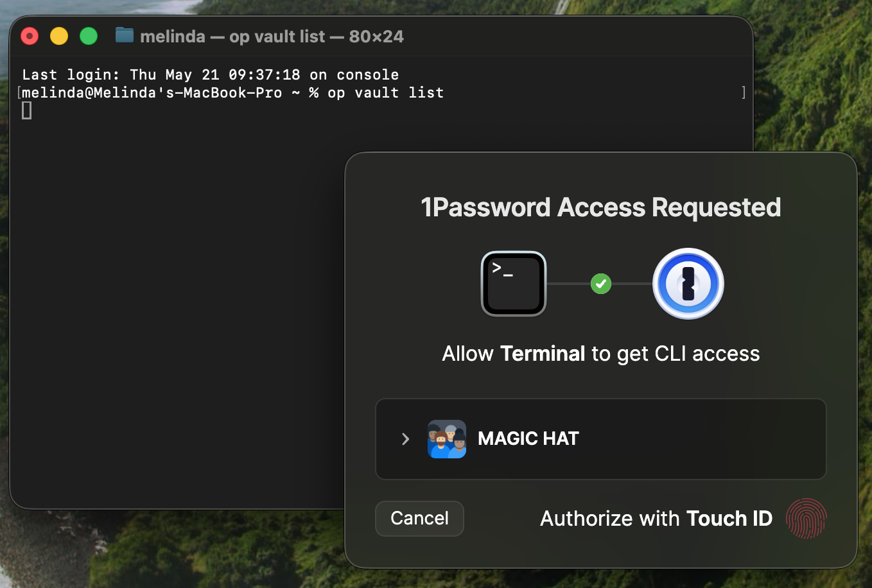Screen dimensions: 872x588
Task: Click the 1Password app logo icon
Action: pos(688,284)
